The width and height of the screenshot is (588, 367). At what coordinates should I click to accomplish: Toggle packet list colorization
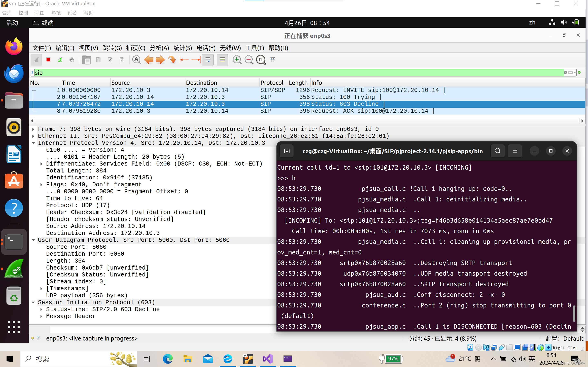(222, 60)
